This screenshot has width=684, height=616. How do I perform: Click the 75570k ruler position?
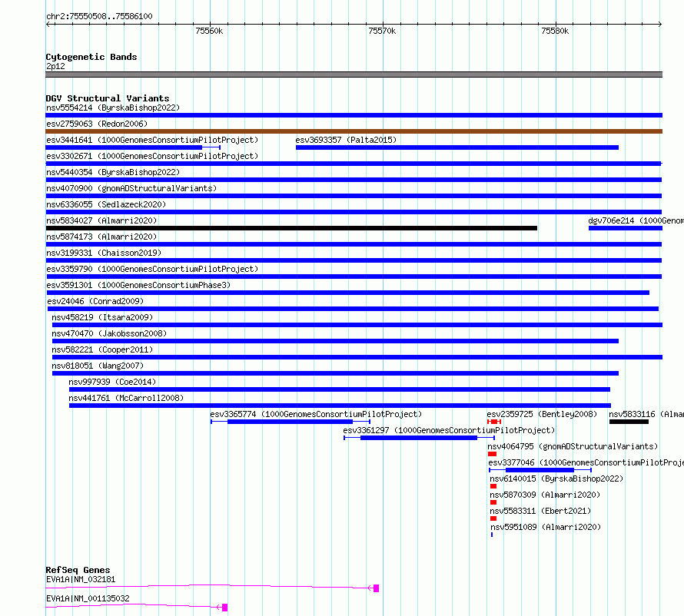382,31
